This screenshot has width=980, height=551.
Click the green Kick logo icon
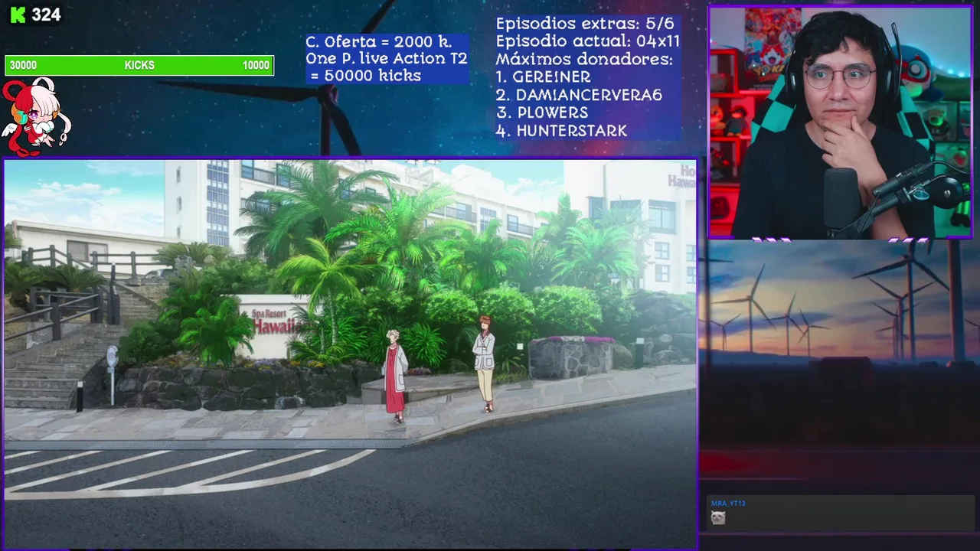[x=17, y=15]
